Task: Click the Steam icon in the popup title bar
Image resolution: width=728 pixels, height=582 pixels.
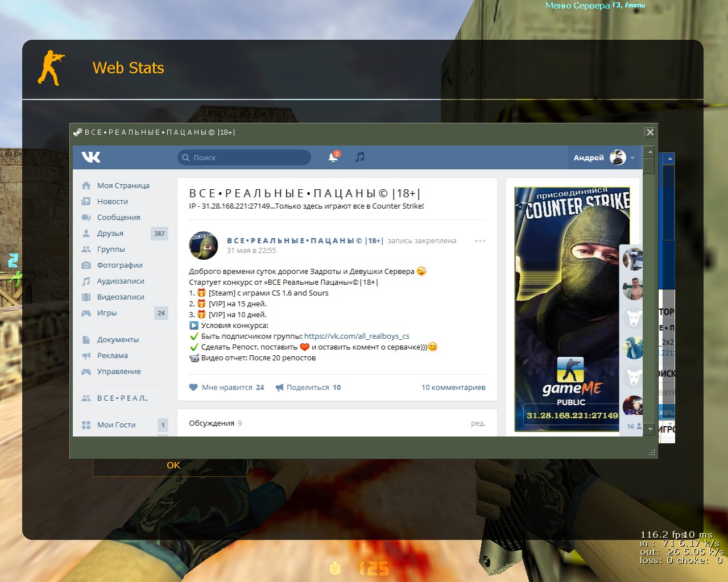Action: tap(78, 132)
